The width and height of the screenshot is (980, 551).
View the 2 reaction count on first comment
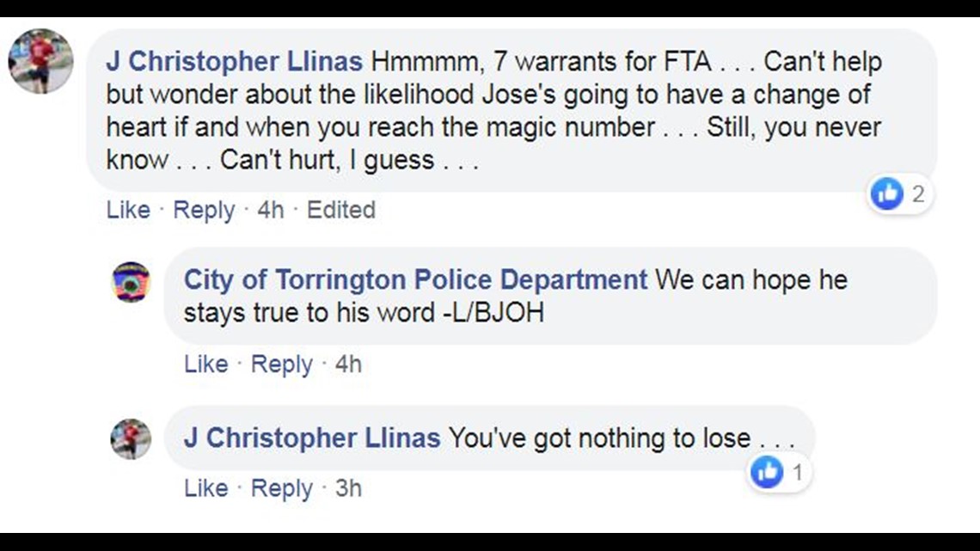pos(917,194)
